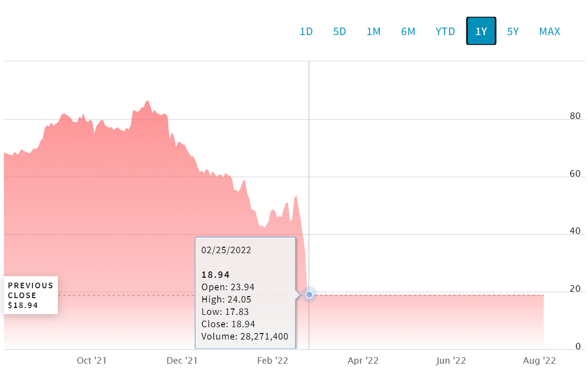Switch to the 1D time range
This screenshot has height=377, width=588.
tap(306, 31)
